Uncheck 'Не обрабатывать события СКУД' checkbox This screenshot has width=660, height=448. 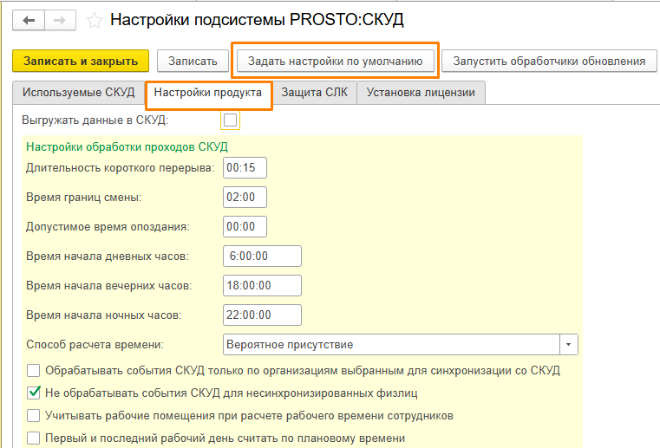[35, 392]
